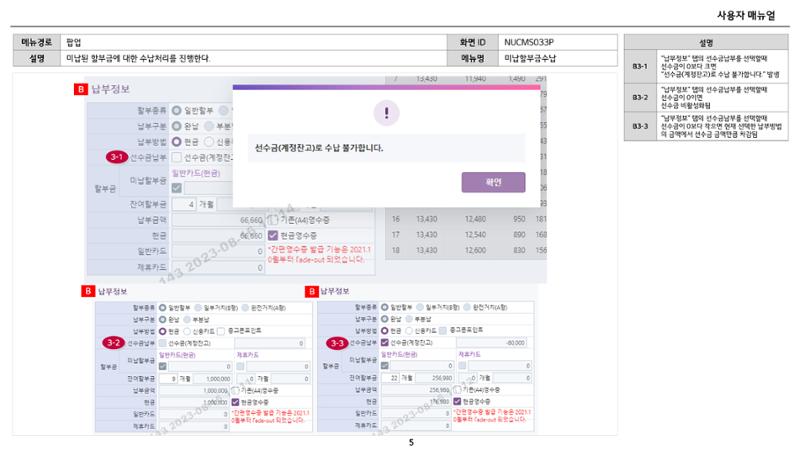Click 선수금 field showing -80,000 in 3-3 panel

[x=492, y=342]
